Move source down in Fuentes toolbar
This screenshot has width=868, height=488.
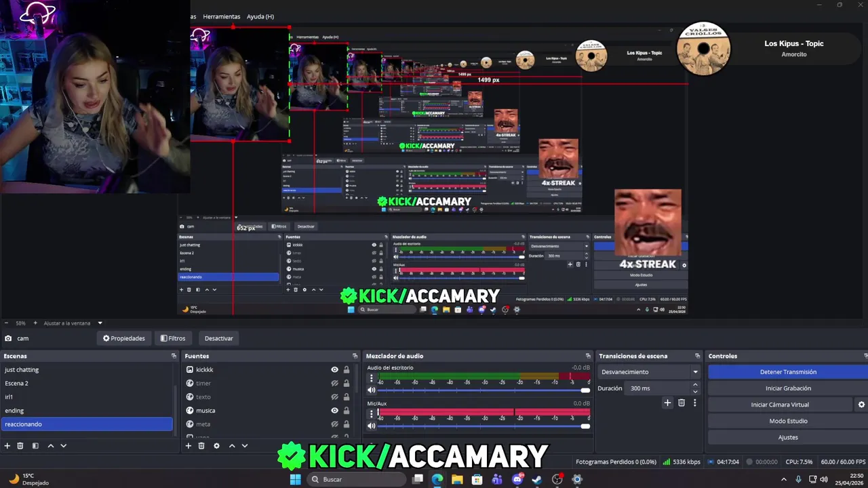coord(245,446)
